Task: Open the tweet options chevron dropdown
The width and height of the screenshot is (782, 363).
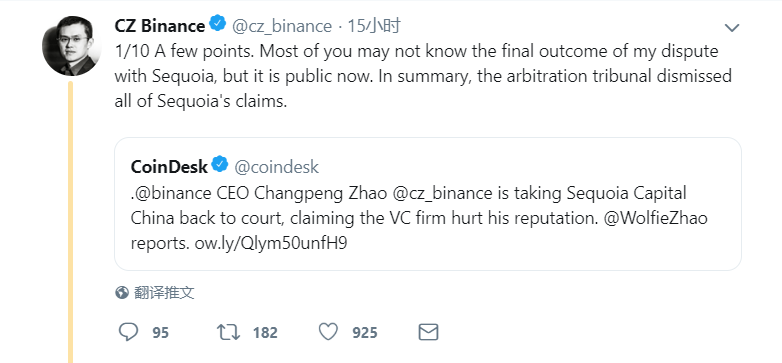Action: point(732,28)
